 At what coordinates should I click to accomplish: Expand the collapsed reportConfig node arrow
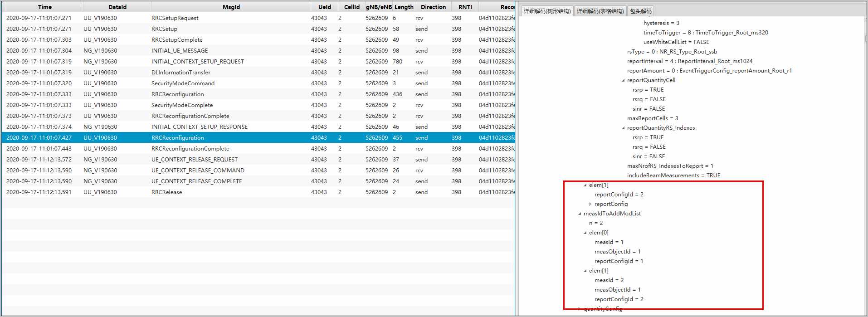click(x=590, y=204)
